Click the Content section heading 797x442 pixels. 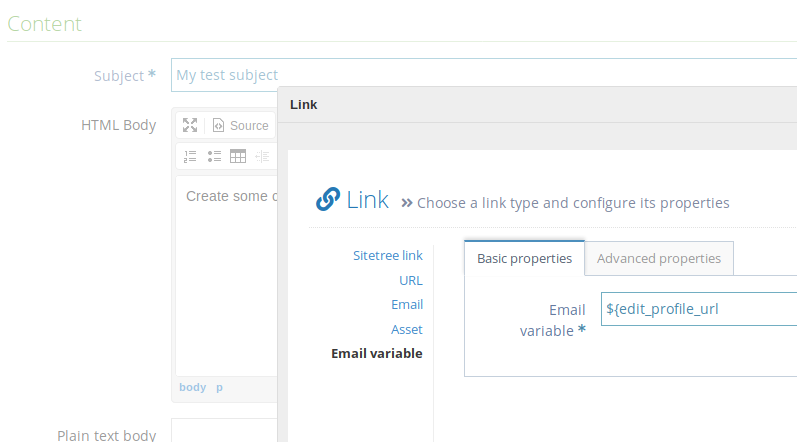(44, 24)
